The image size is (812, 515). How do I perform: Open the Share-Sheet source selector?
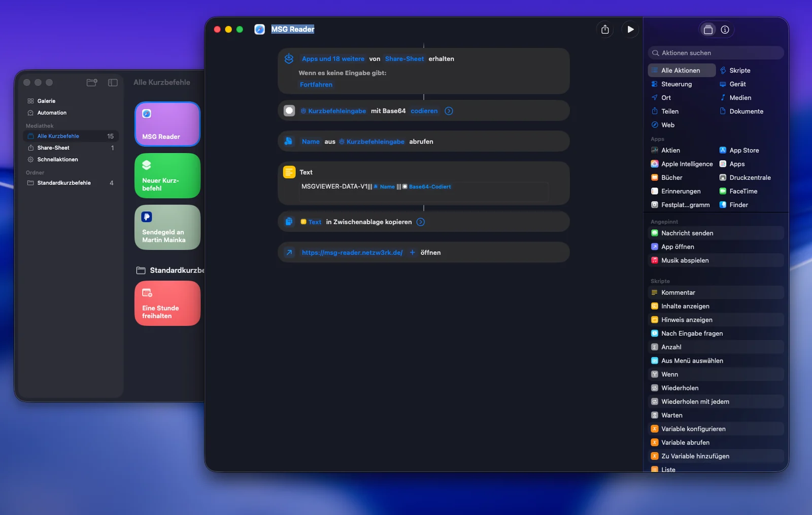[x=404, y=59]
